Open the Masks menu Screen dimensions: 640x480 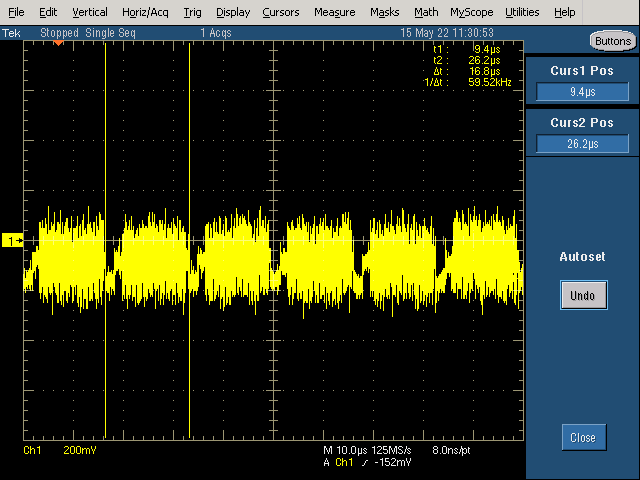[384, 12]
